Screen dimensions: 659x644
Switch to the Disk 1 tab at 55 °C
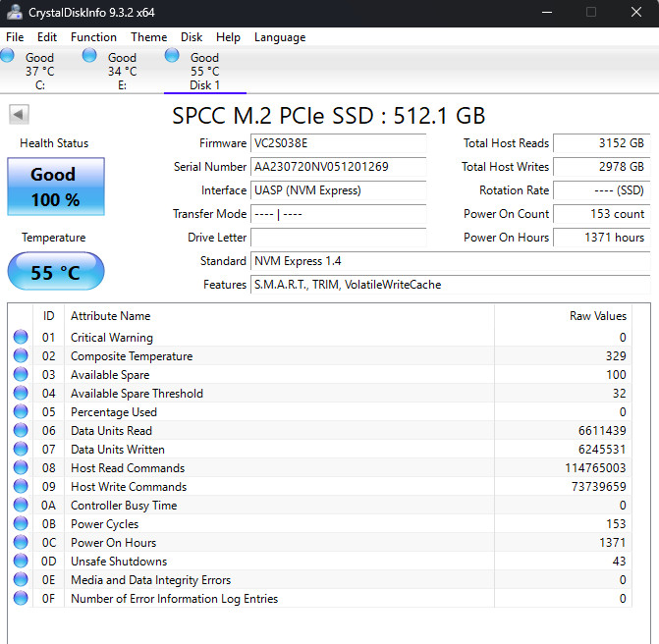[x=204, y=71]
